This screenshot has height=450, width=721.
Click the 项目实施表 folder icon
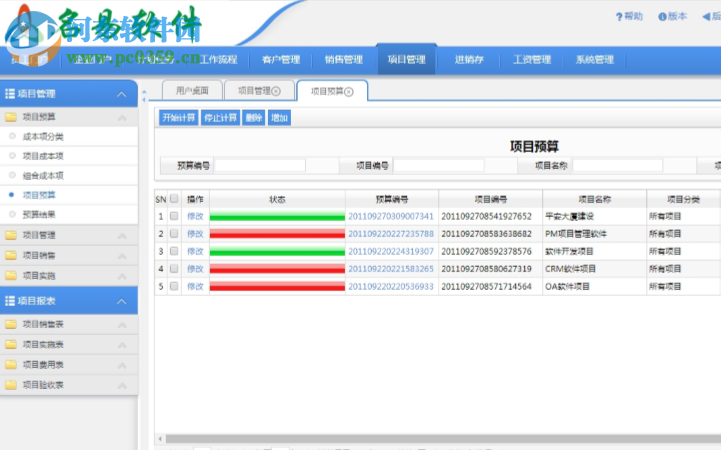11,344
